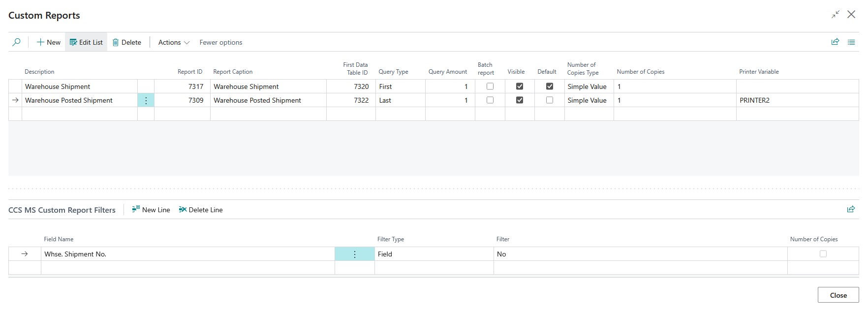Click Edit List in toolbar
This screenshot has width=868, height=310.
point(86,42)
